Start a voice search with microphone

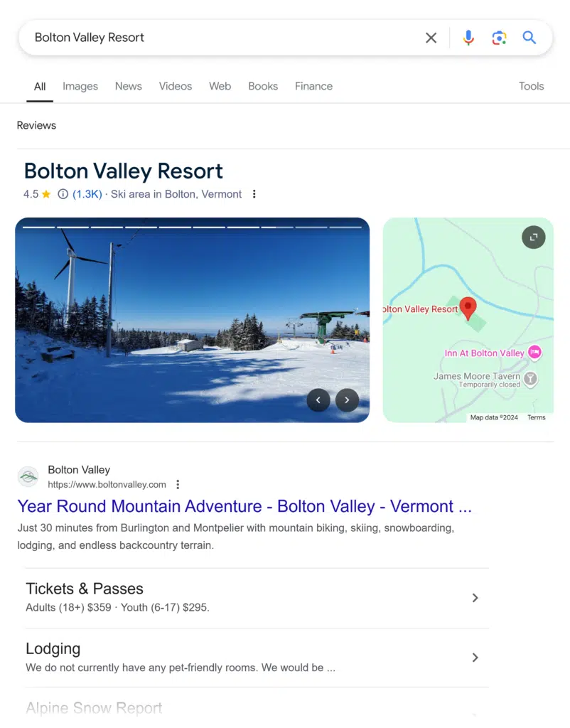(x=468, y=38)
